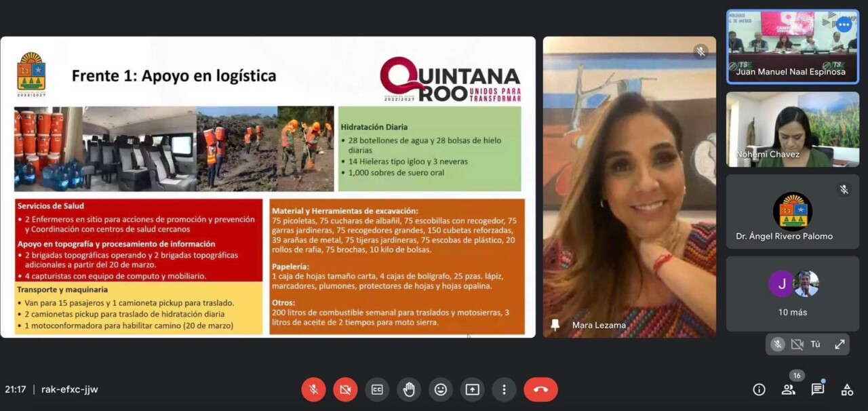This screenshot has width=868, height=411.
Task: Click the "10 más" participants tile
Action: point(792,293)
